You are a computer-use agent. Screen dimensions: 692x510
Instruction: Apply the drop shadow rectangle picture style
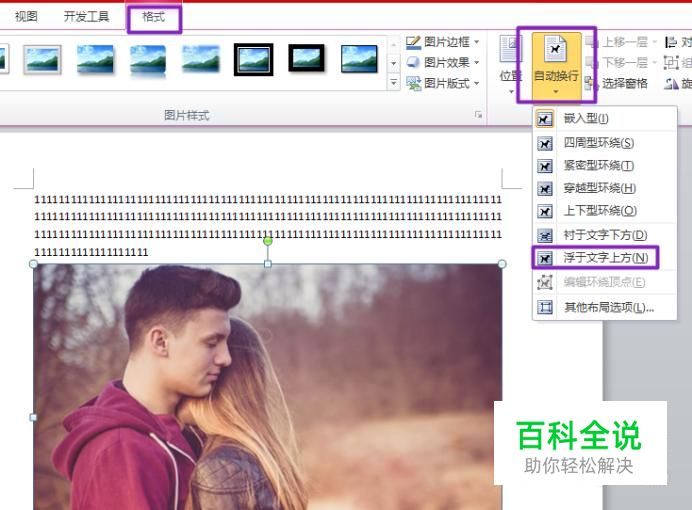95,59
